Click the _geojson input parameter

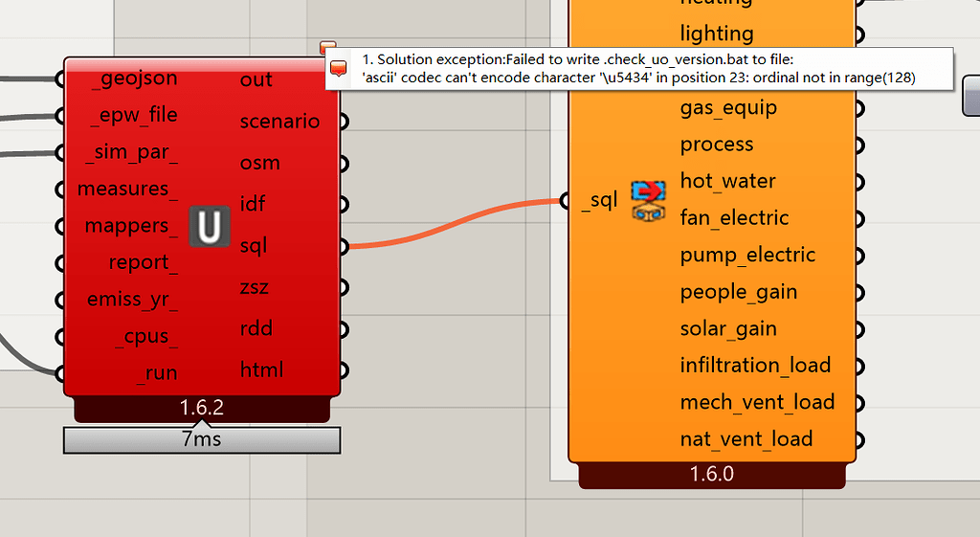(134, 78)
